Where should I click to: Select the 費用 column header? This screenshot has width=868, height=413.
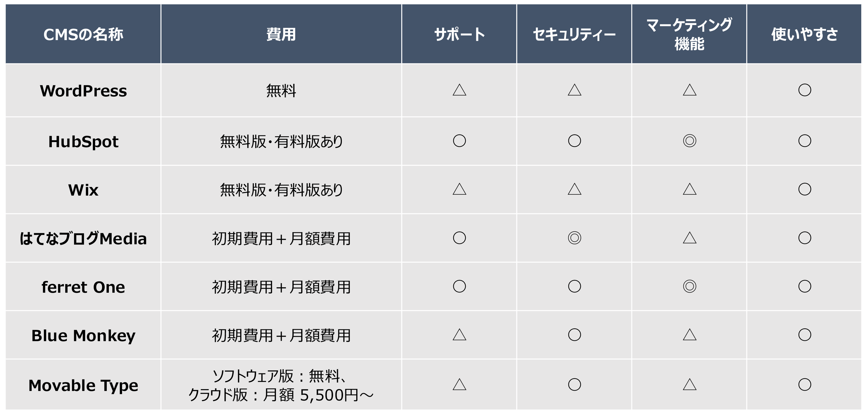pos(281,34)
